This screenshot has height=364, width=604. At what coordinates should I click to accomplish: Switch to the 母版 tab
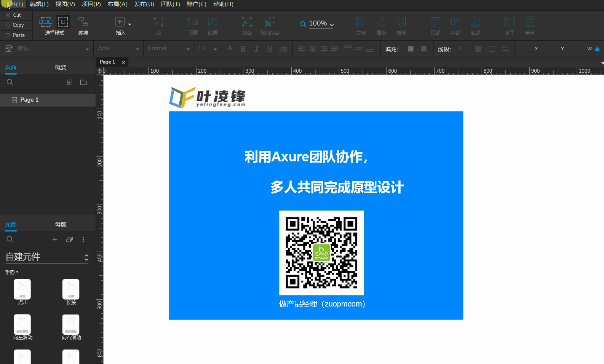(61, 225)
